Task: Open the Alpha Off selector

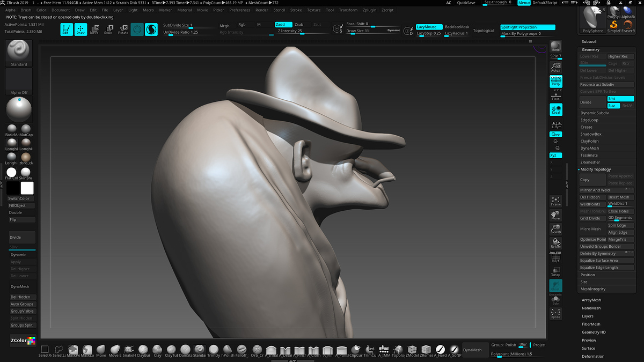Action: [19, 82]
